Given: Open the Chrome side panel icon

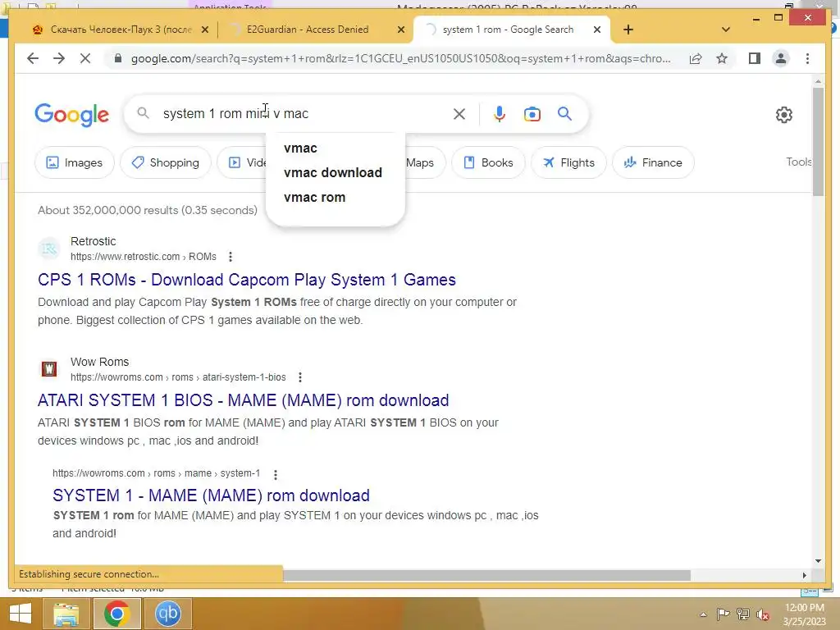Looking at the screenshot, I should pos(755,58).
